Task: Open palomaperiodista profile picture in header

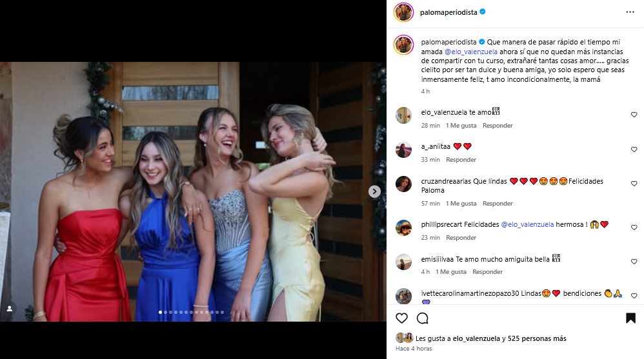Action: (404, 12)
